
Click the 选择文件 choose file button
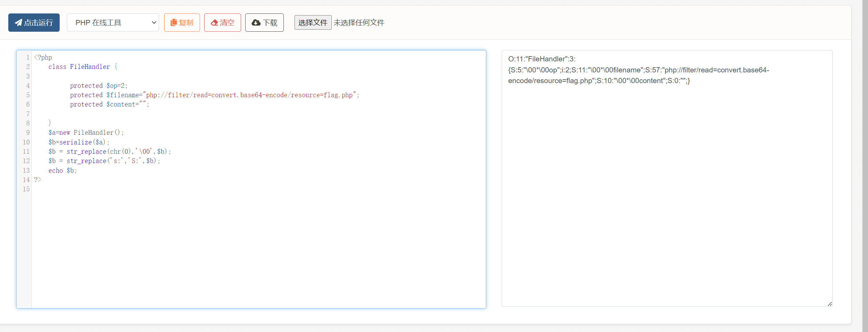point(313,23)
